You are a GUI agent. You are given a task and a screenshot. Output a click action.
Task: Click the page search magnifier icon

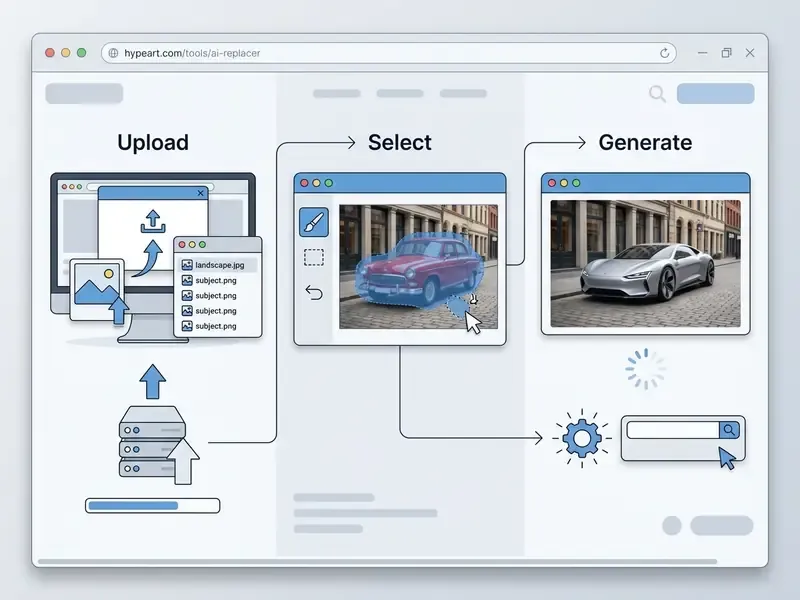(x=657, y=93)
